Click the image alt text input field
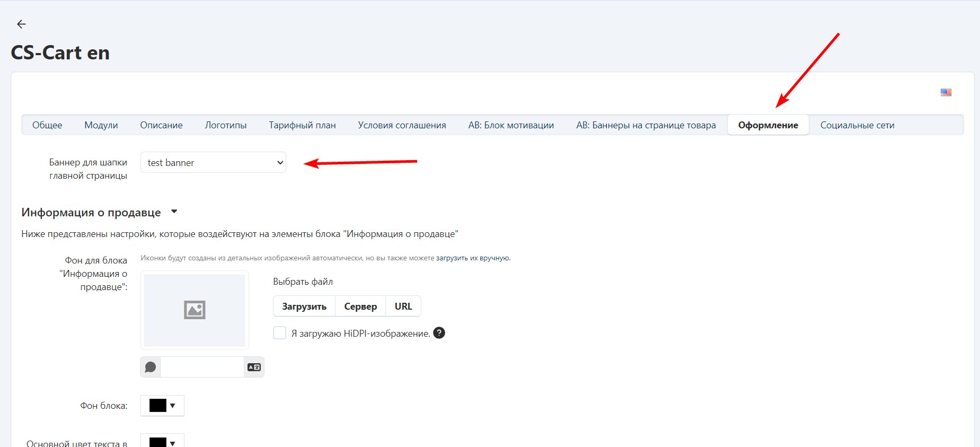Viewport: 980px width, 447px height. click(202, 367)
